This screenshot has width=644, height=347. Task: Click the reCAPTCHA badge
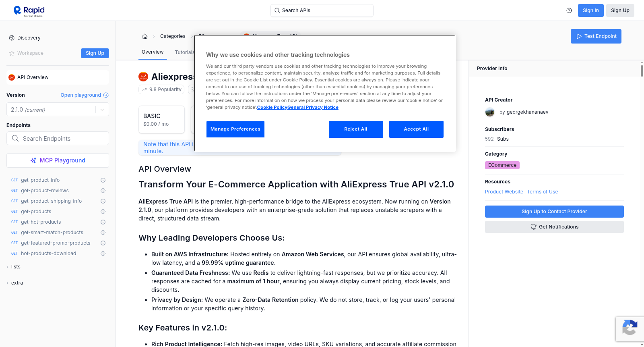630,329
